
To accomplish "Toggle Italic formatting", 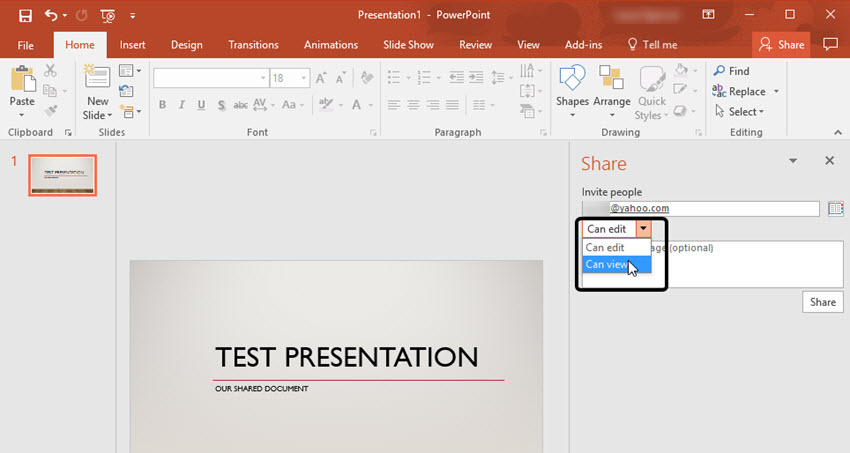I will pyautogui.click(x=182, y=105).
